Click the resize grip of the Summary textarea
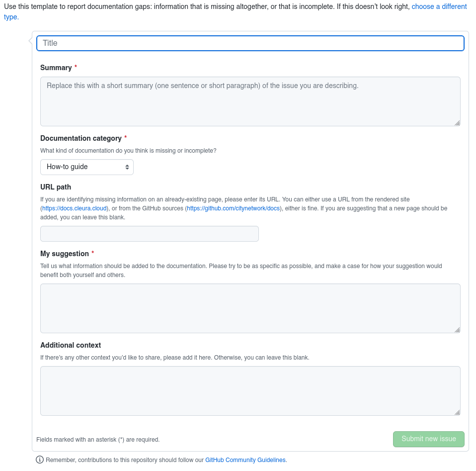476x471 pixels. pos(457,123)
